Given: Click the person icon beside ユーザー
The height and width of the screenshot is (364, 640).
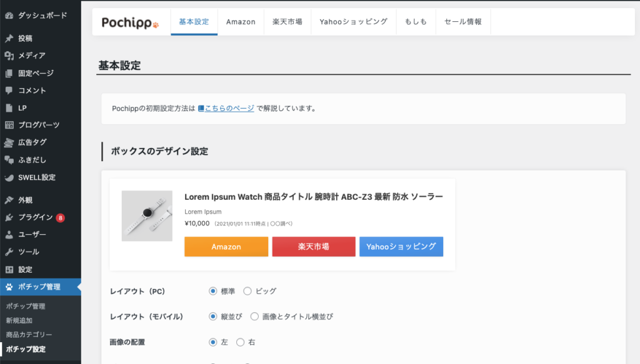Looking at the screenshot, I should (x=9, y=235).
